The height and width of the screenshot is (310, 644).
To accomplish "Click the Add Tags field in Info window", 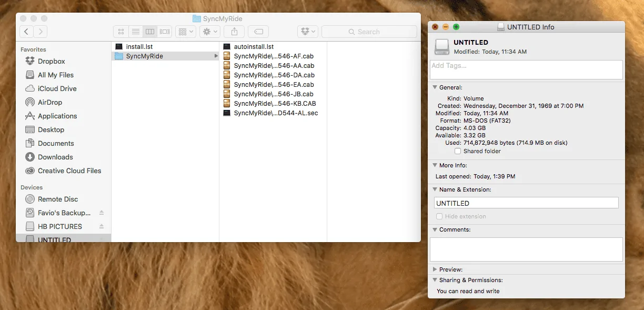I will coord(526,69).
